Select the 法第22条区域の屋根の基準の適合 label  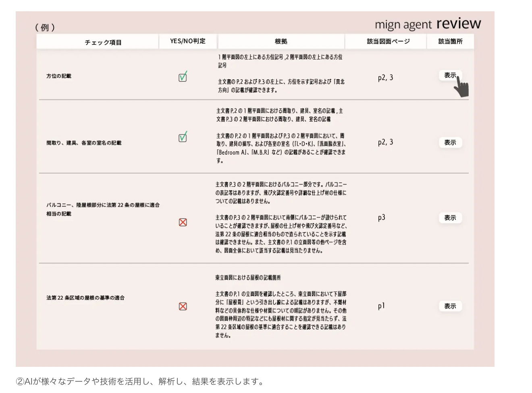(85, 298)
